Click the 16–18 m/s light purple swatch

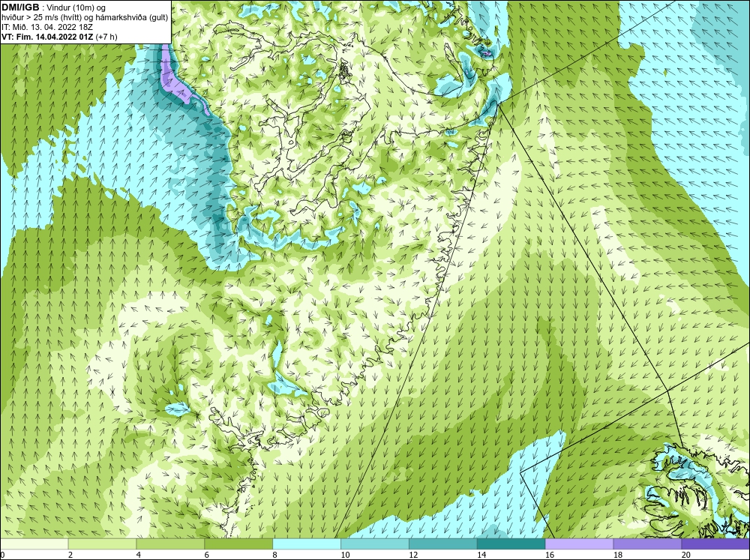click(579, 544)
